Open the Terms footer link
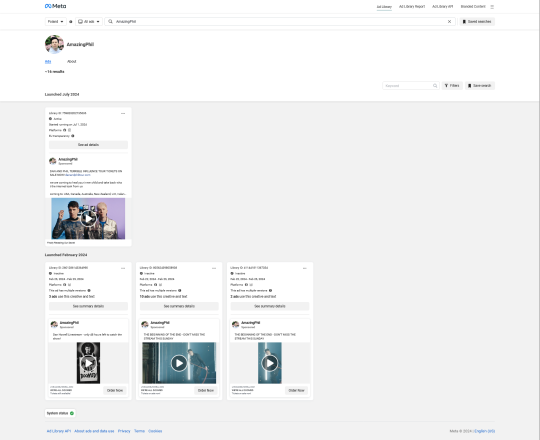 click(x=139, y=431)
